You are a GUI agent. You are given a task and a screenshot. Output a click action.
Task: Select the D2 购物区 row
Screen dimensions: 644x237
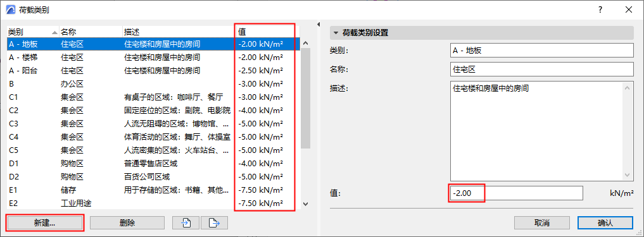coord(153,177)
